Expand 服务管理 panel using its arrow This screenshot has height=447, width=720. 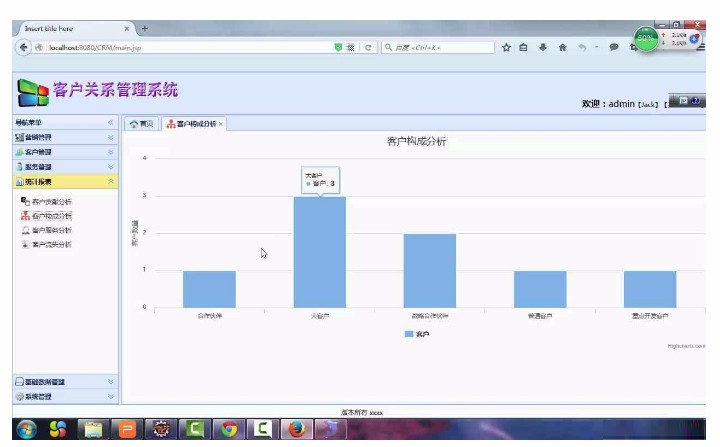pos(111,167)
